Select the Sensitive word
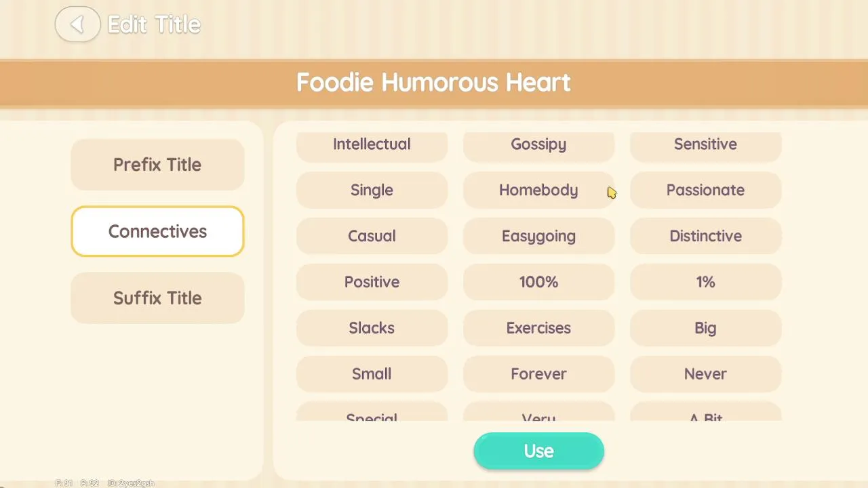The height and width of the screenshot is (488, 868). (705, 145)
